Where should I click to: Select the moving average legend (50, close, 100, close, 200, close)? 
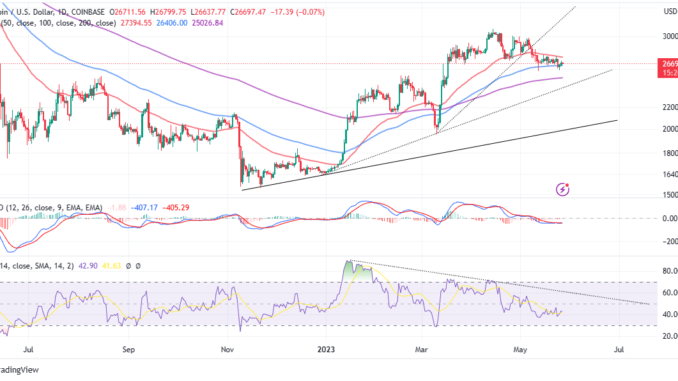pos(58,23)
